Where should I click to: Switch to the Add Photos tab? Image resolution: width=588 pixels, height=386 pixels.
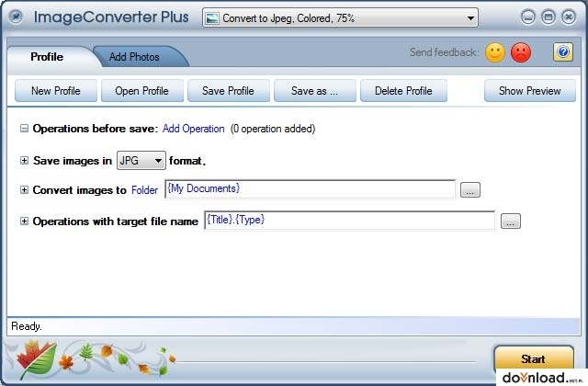[134, 57]
